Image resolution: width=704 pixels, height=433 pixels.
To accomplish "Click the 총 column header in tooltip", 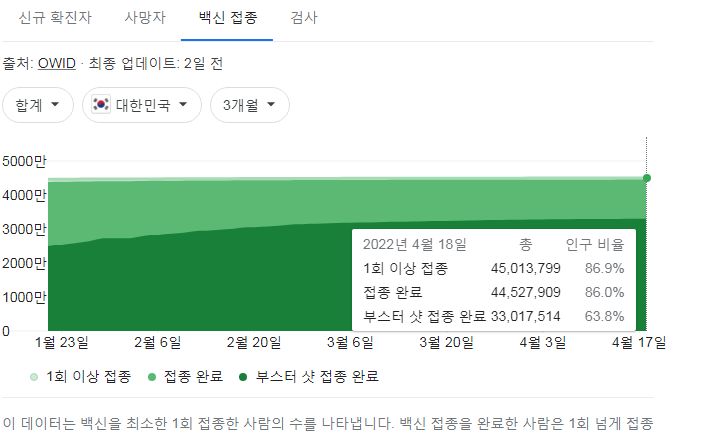I will click(x=525, y=245).
